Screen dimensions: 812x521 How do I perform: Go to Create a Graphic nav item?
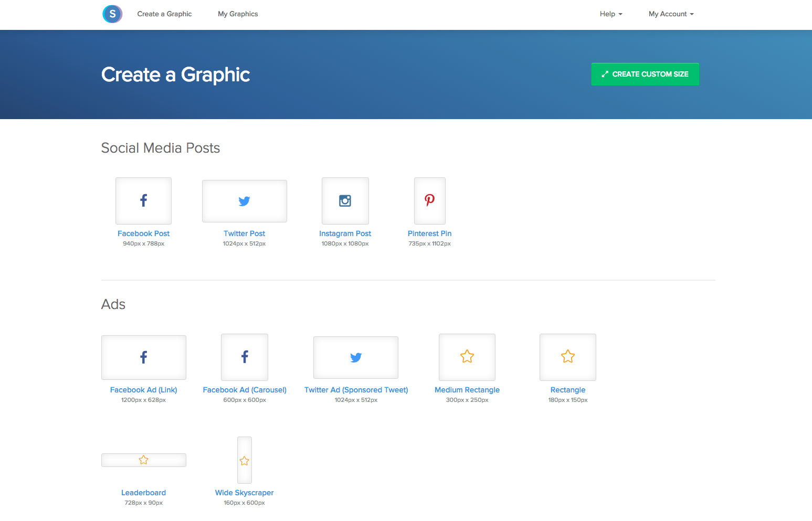(x=164, y=14)
